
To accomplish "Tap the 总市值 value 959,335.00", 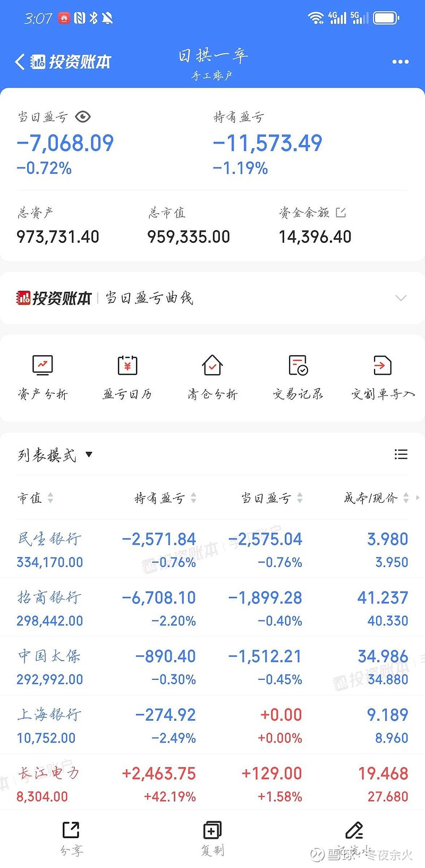I will click(x=189, y=237).
